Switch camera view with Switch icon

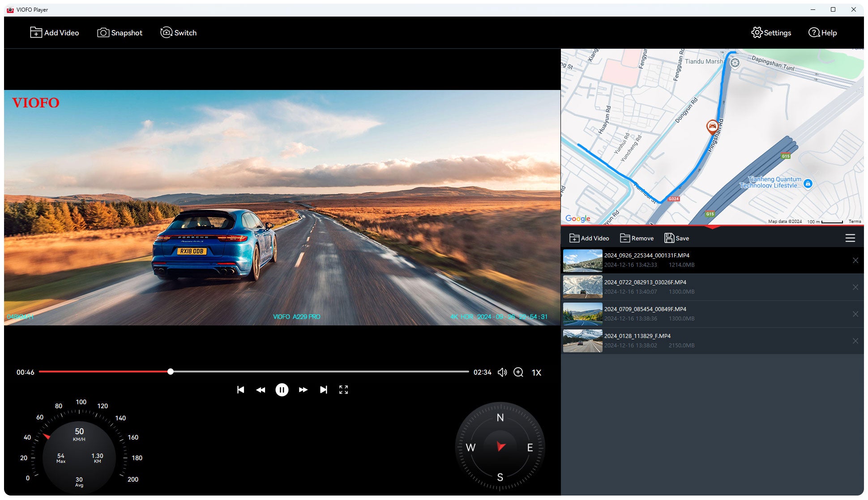(x=166, y=33)
